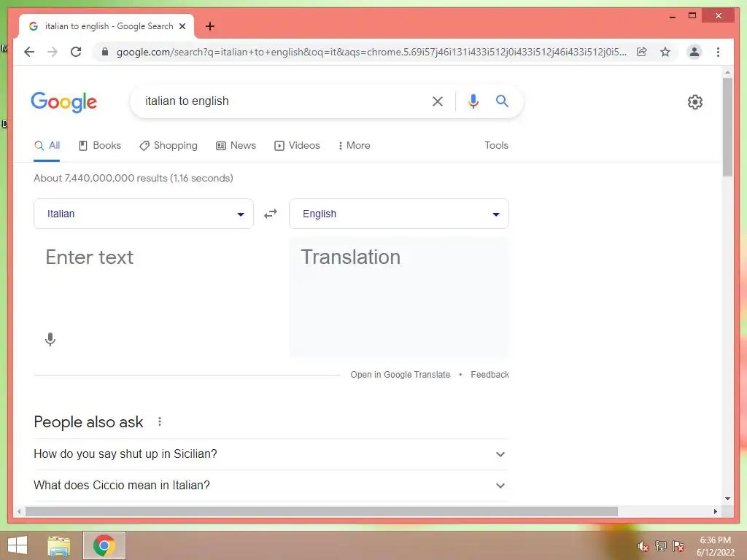Click the horizontal scrollbar thumb
The height and width of the screenshot is (560, 747).
(x=322, y=511)
